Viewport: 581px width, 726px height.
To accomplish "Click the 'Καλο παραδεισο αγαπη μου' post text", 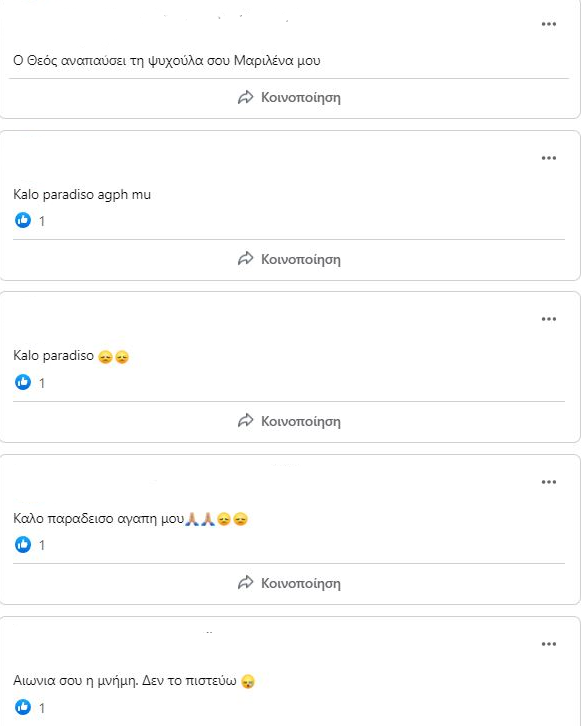I will pos(99,519).
